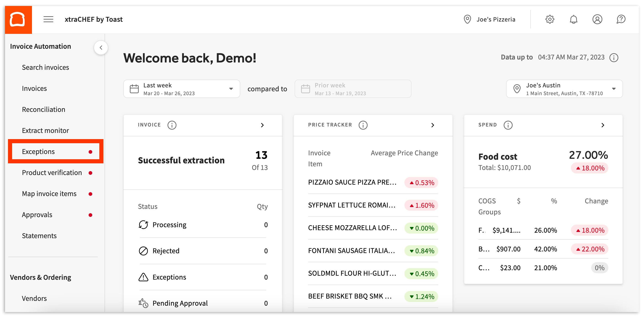Open the notifications bell icon
The image size is (644, 318).
[x=573, y=19]
